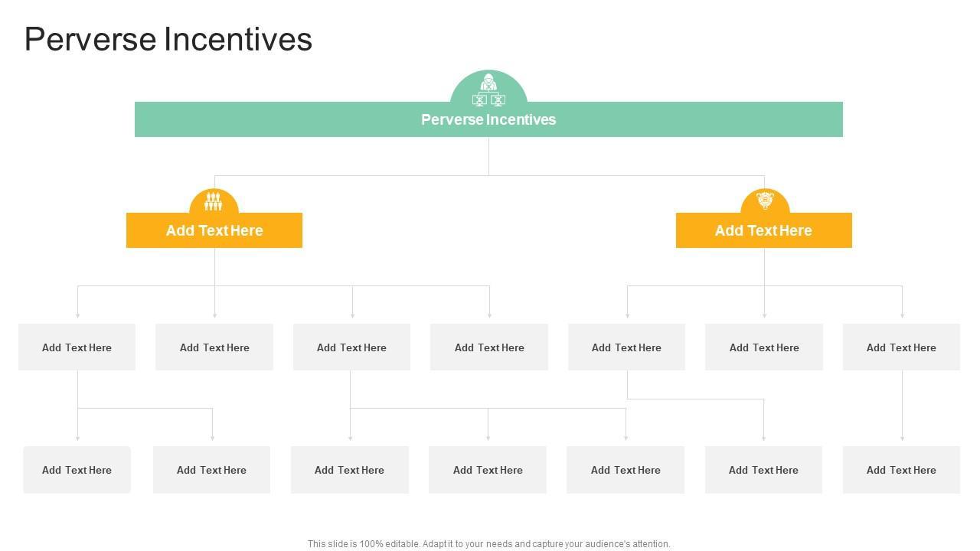Select the last gray box in the upper gray row
980x551 pixels.
click(x=901, y=347)
